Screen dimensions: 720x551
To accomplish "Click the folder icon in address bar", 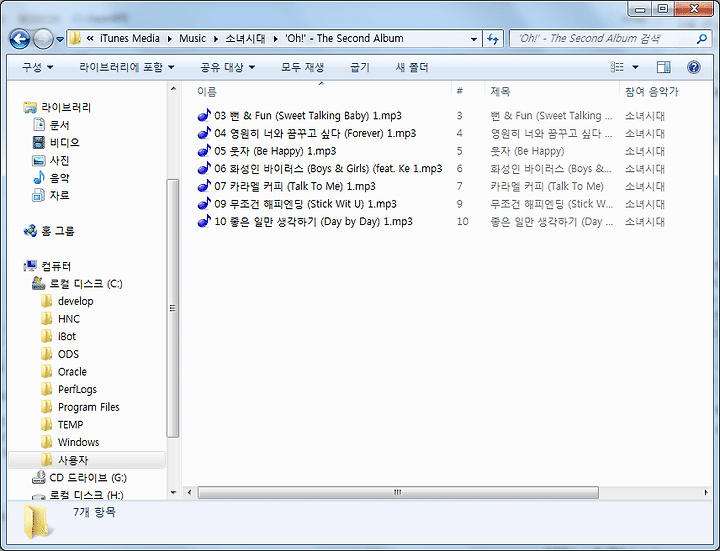I will (x=75, y=39).
